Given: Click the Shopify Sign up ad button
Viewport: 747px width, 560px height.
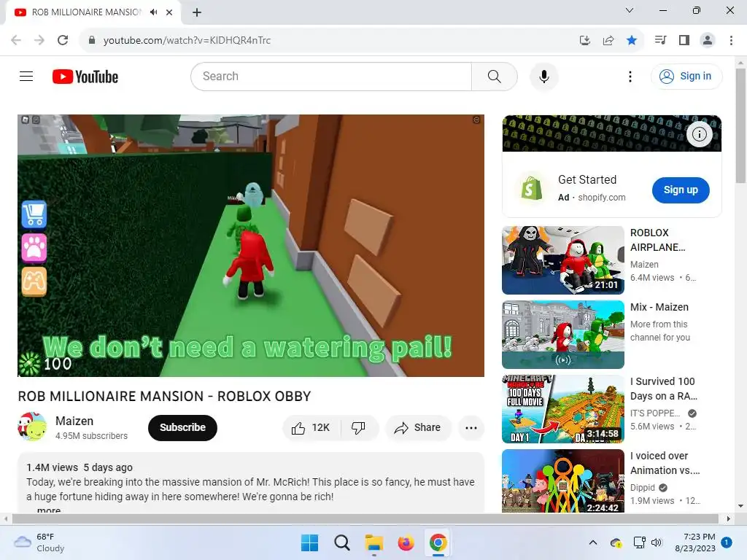Looking at the screenshot, I should click(681, 190).
